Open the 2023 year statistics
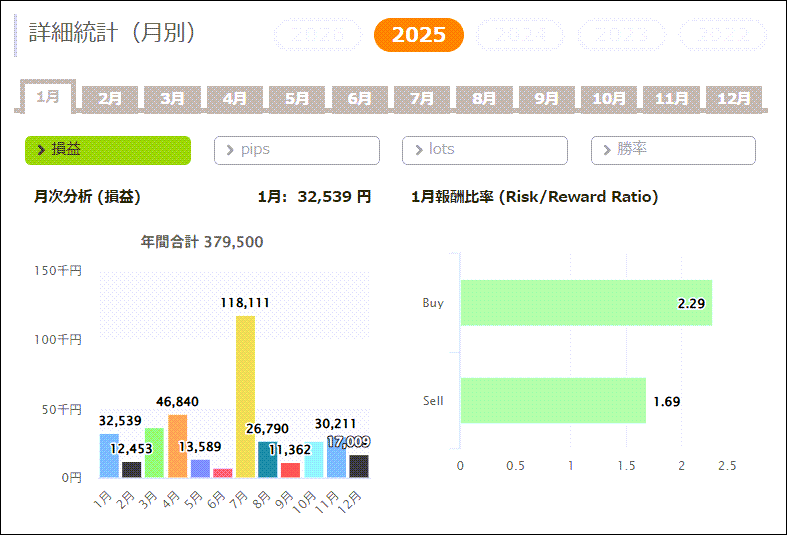This screenshot has height=535, width=787. click(x=621, y=35)
